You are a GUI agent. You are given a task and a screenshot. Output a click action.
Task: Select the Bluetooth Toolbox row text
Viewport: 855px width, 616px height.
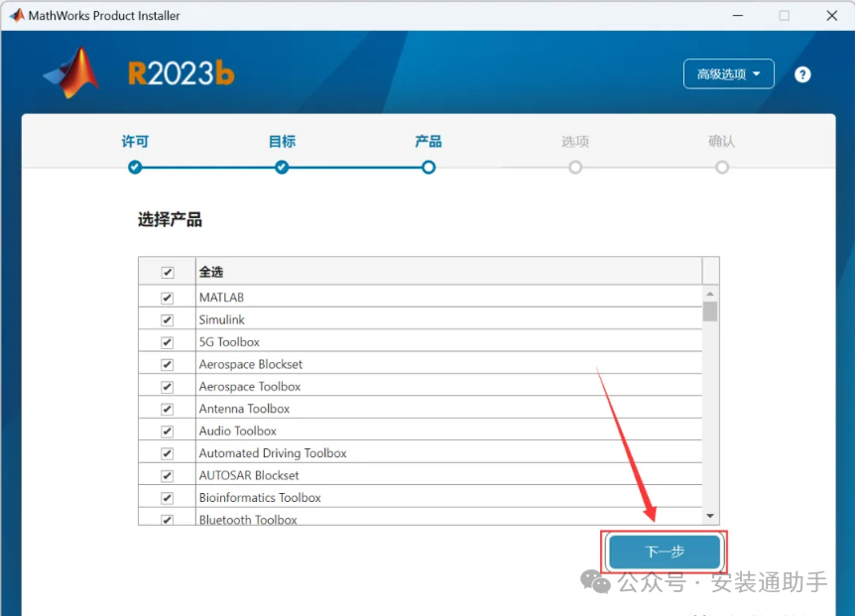point(248,520)
